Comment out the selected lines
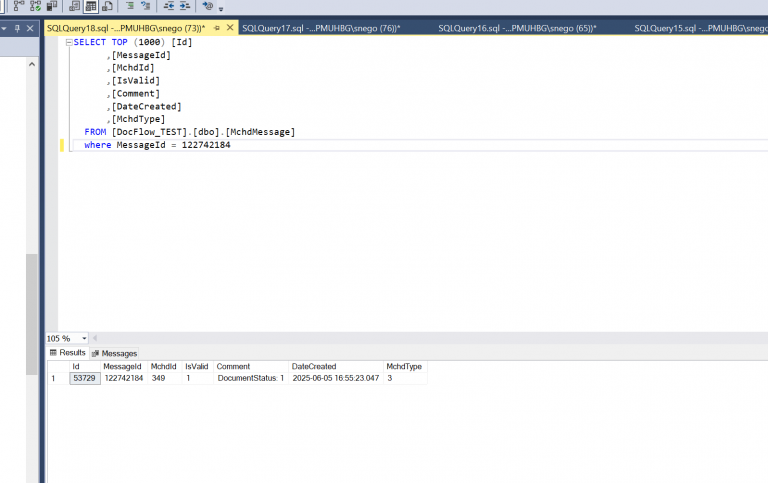Screen dimensions: 768x483 tap(130, 6)
